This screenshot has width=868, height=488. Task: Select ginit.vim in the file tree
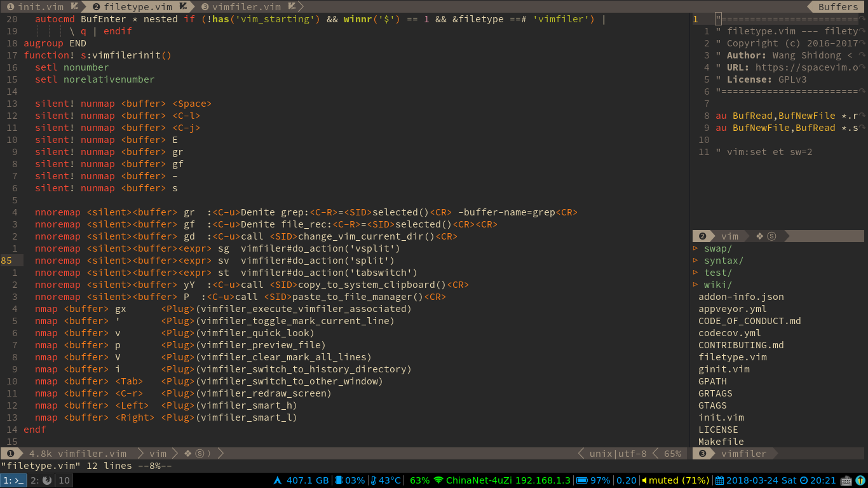click(724, 369)
